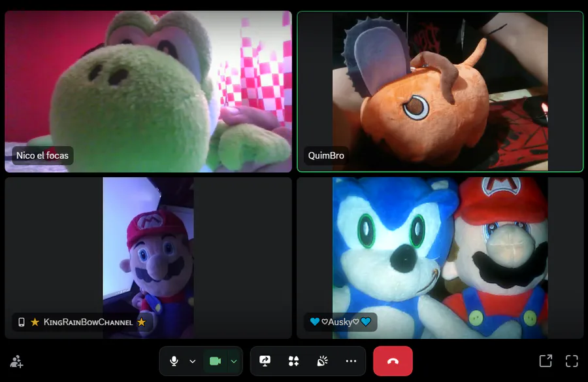Focus Ausky video tile
The height and width of the screenshot is (382, 588).
[x=440, y=258]
